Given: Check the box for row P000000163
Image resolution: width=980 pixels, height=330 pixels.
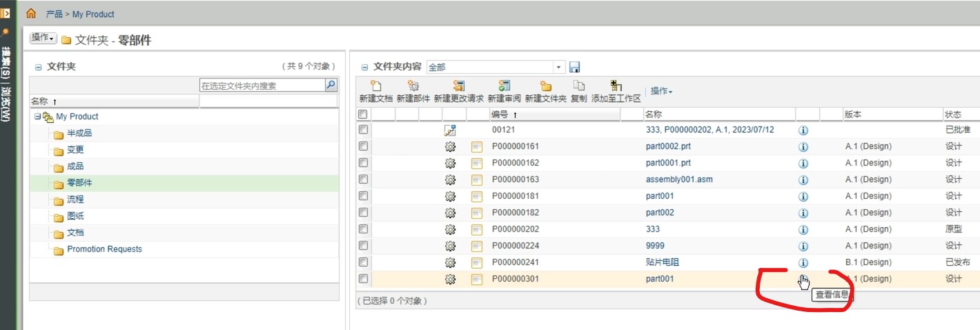Looking at the screenshot, I should tap(363, 179).
